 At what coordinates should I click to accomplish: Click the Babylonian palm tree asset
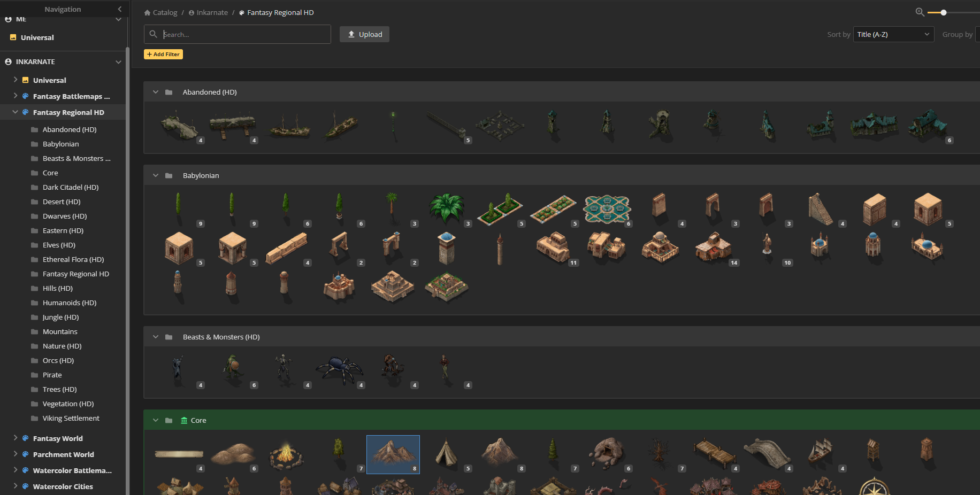(x=392, y=205)
